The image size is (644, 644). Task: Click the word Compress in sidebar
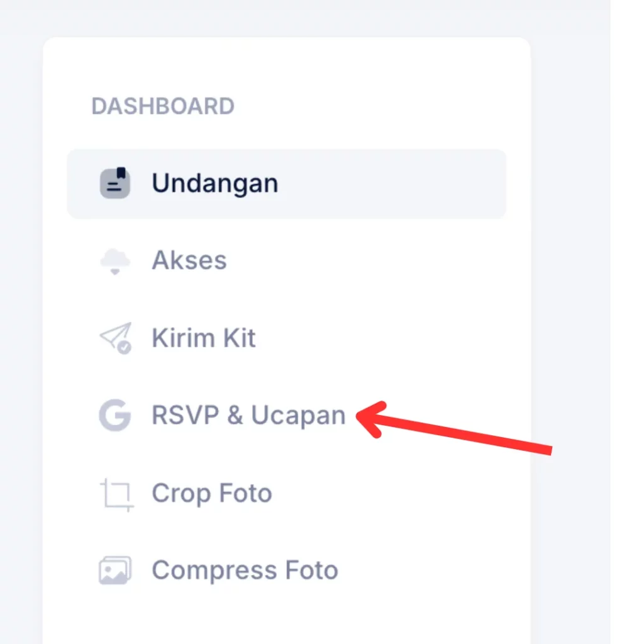214,571
